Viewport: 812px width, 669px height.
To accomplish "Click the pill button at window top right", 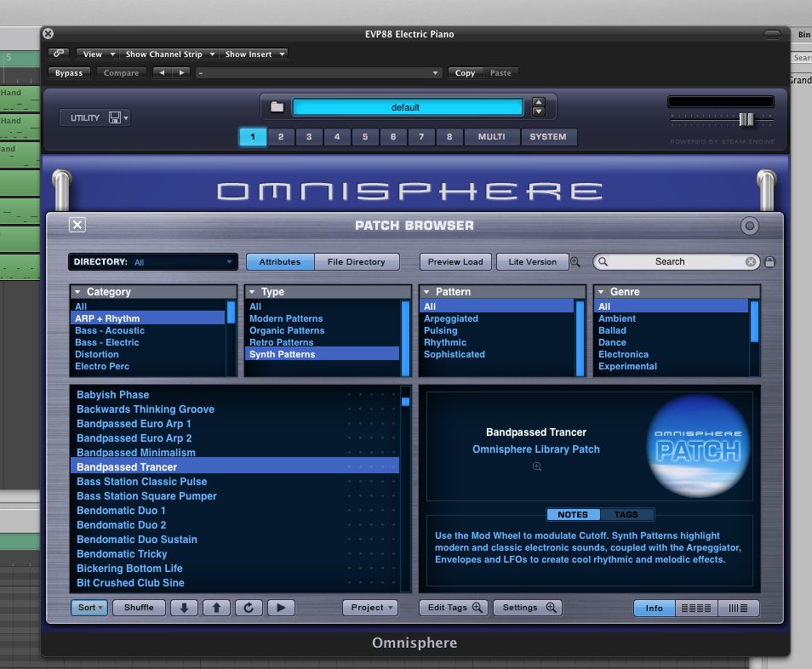I will tap(772, 34).
